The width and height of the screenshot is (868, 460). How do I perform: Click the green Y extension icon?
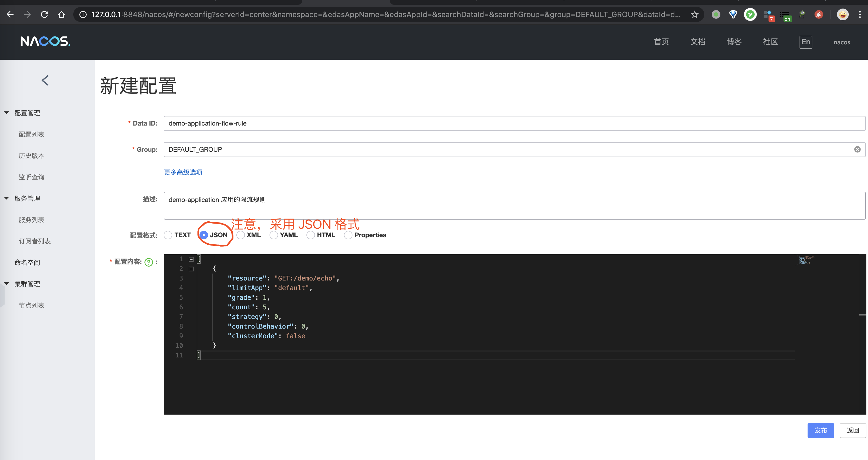(x=750, y=14)
